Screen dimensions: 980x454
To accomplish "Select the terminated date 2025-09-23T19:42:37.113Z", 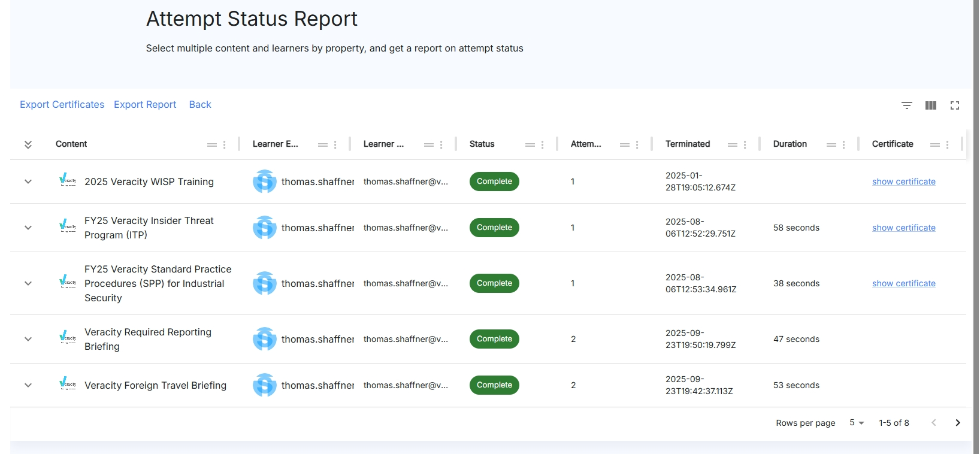I will pyautogui.click(x=699, y=385).
